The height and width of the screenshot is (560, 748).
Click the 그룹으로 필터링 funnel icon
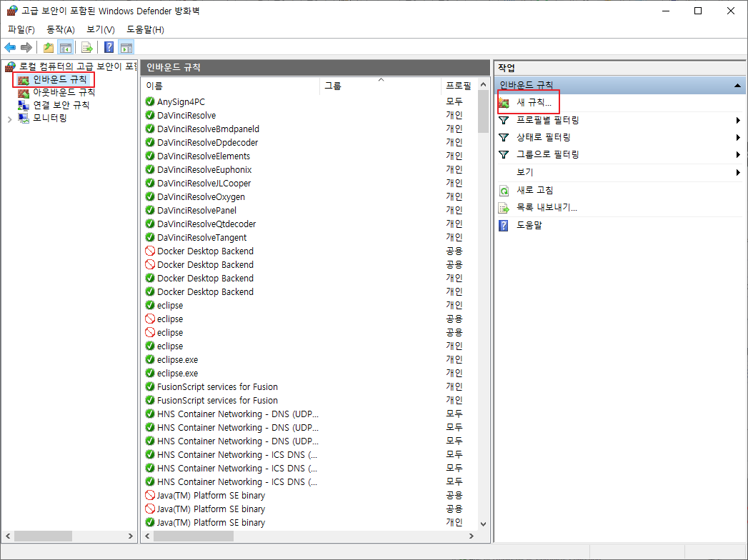pos(504,154)
